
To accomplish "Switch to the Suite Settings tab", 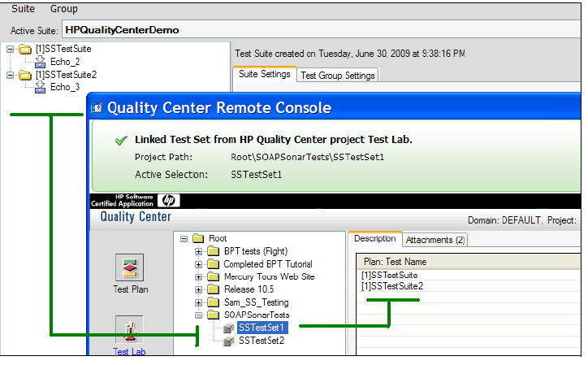I will tap(265, 74).
